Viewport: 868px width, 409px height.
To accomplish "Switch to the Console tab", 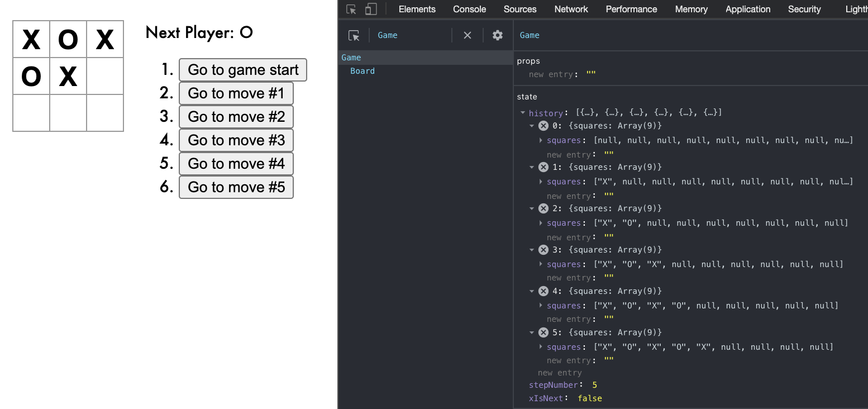I will click(x=469, y=9).
